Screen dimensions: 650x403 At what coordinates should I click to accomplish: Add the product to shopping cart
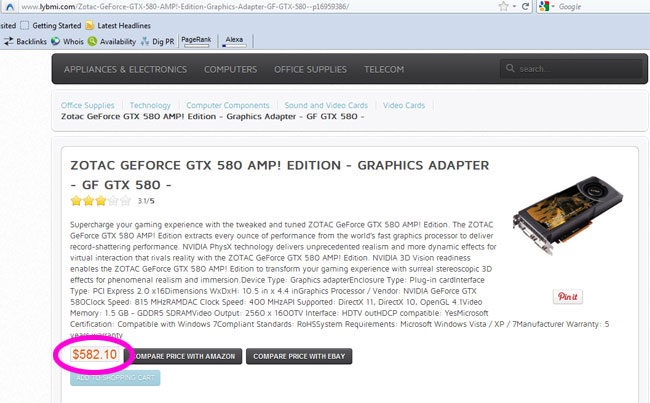click(115, 378)
